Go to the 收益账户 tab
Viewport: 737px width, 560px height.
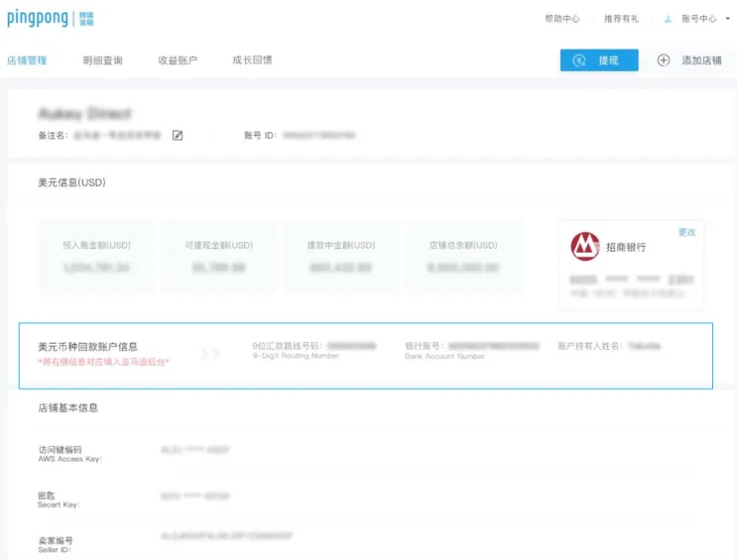pyautogui.click(x=178, y=60)
